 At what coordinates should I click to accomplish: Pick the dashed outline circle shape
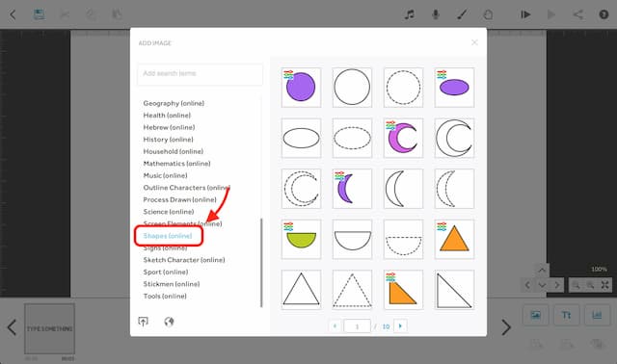[403, 88]
